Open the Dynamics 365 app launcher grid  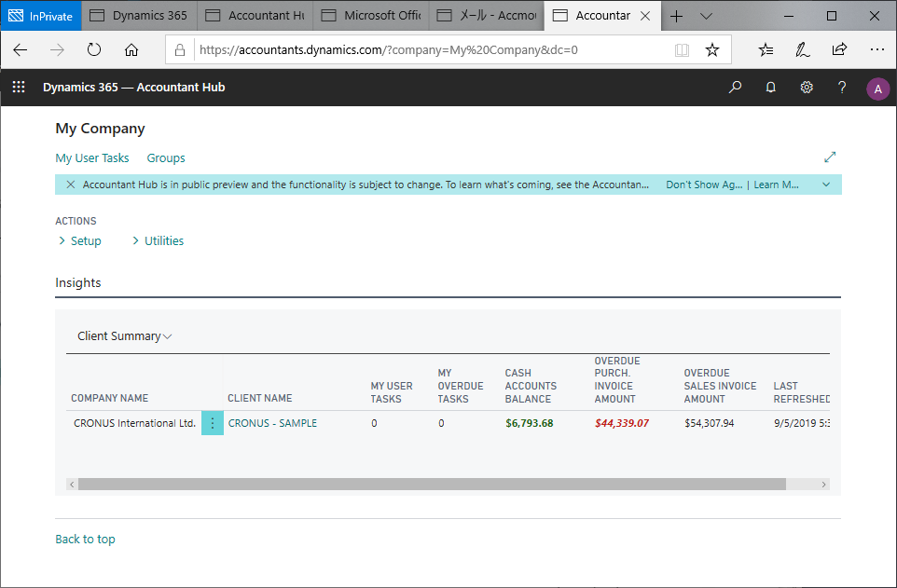coord(19,87)
